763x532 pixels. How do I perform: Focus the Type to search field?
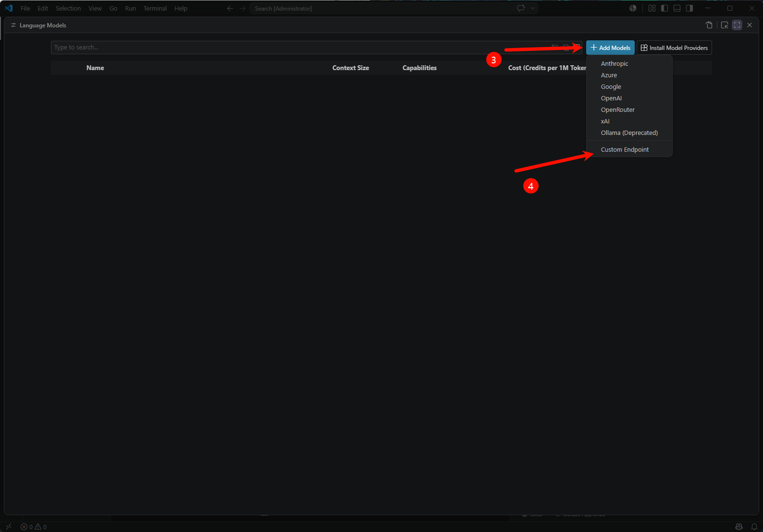click(x=316, y=48)
